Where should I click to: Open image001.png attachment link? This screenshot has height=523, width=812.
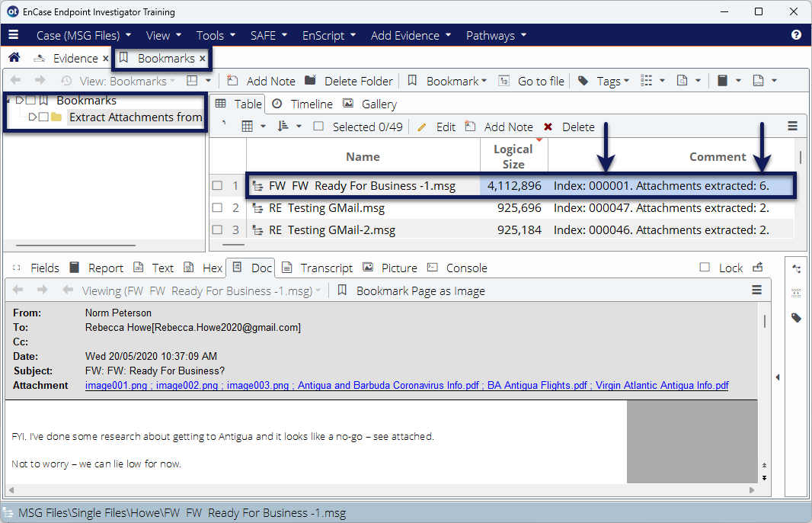(116, 385)
